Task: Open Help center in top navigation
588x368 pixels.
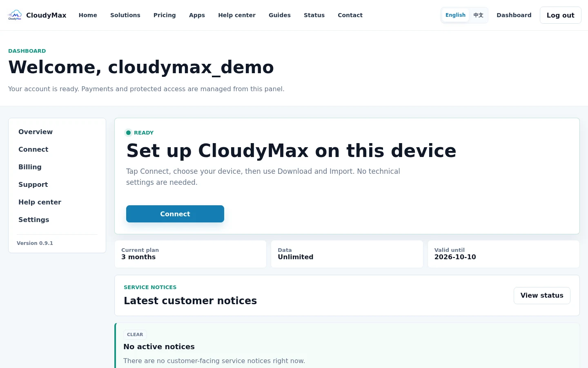Action: point(237,15)
